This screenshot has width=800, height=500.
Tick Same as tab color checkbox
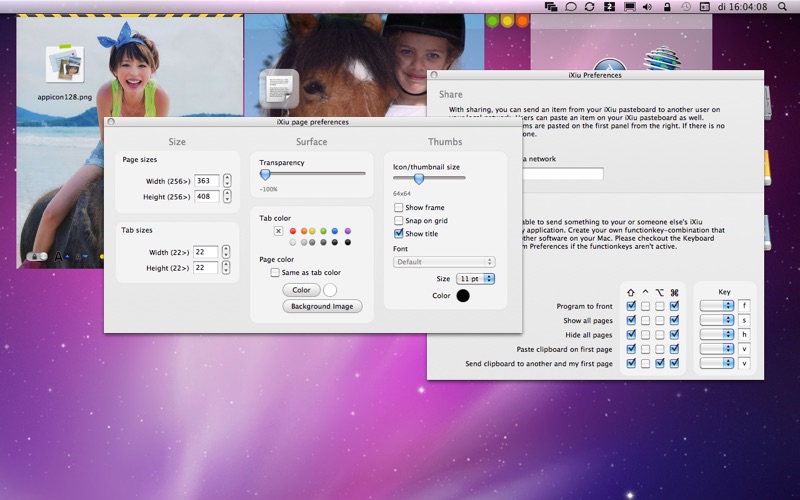point(275,272)
